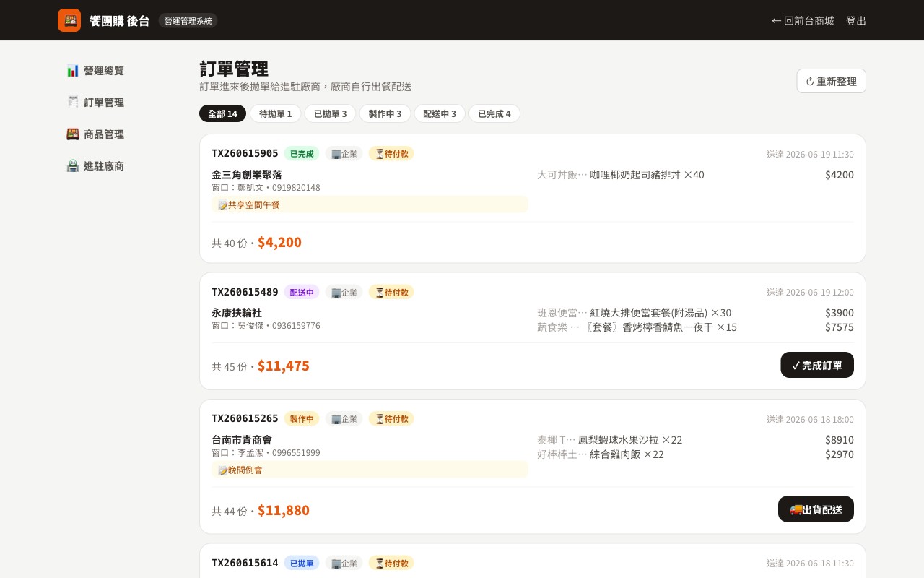Image resolution: width=924 pixels, height=578 pixels.
Task: Show 配送中 3 orders
Action: tap(440, 113)
